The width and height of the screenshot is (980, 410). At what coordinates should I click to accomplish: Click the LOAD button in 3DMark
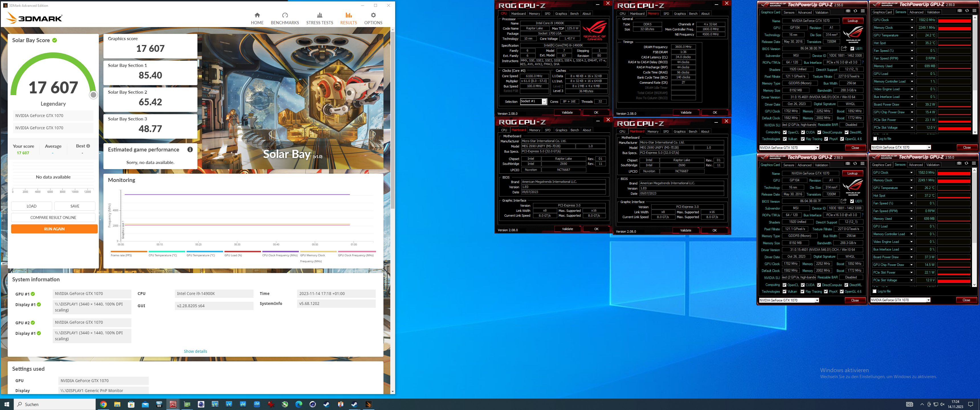(x=32, y=206)
